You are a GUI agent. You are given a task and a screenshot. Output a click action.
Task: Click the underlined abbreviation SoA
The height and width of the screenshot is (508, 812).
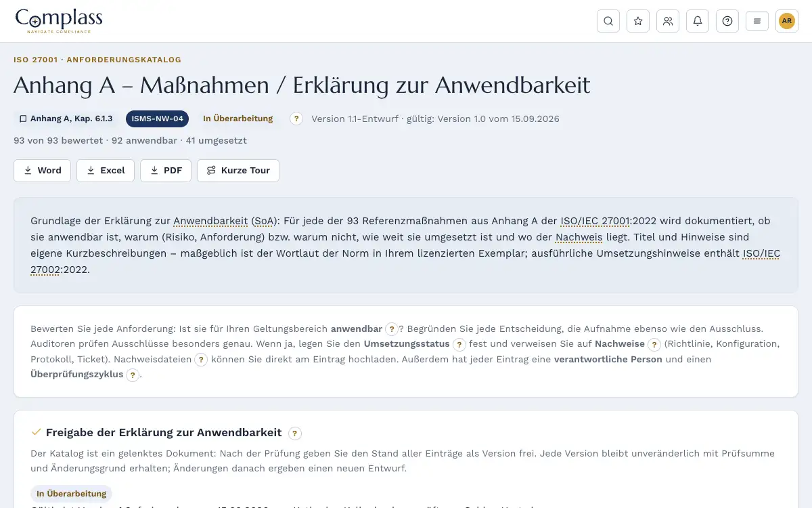(264, 221)
